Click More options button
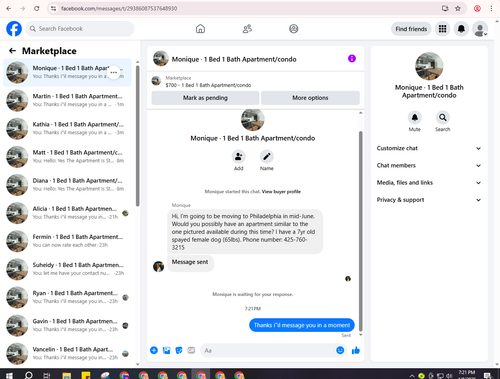500x379 pixels. pyautogui.click(x=310, y=98)
